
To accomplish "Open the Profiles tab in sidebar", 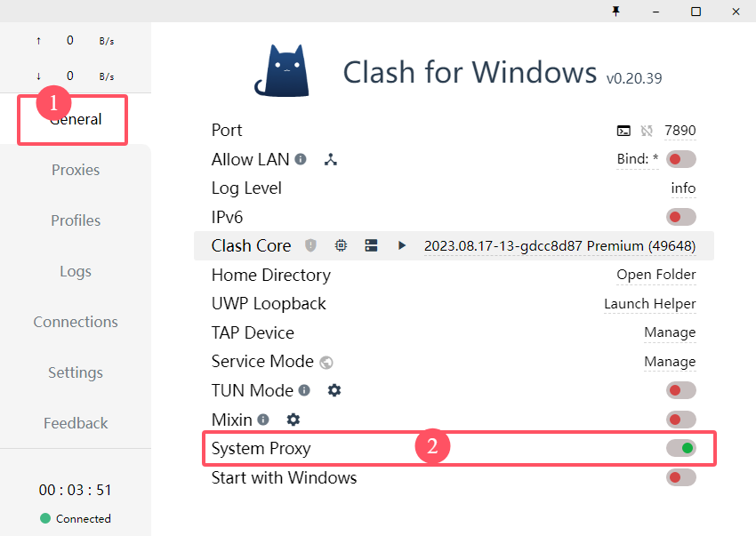I will pyautogui.click(x=76, y=220).
